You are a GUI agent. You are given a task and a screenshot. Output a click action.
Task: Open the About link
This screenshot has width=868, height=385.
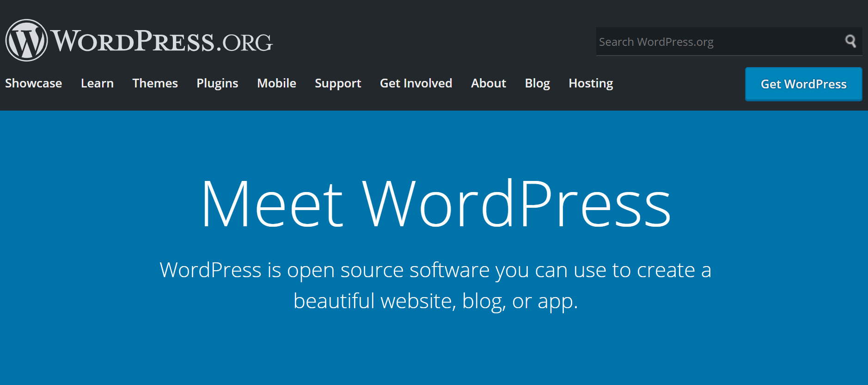(489, 83)
